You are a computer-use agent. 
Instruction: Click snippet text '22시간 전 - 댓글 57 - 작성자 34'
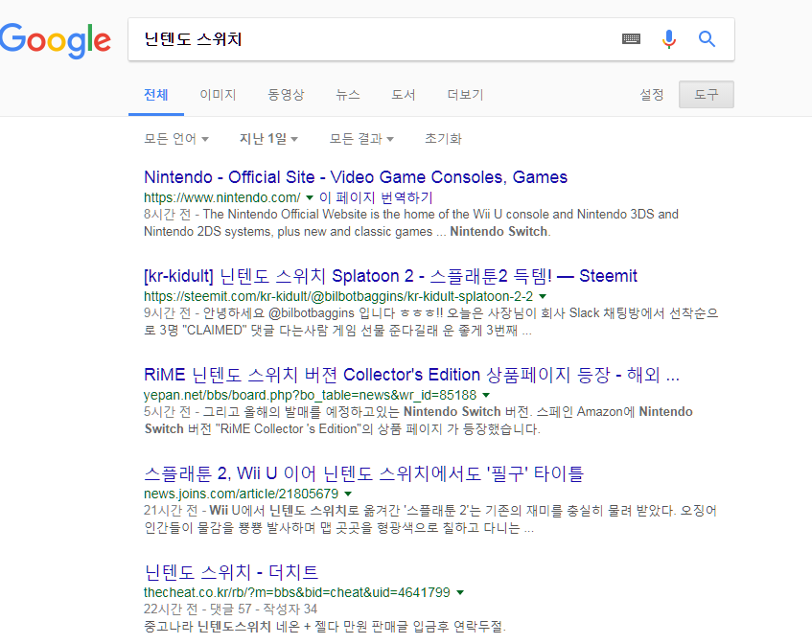pos(230,609)
